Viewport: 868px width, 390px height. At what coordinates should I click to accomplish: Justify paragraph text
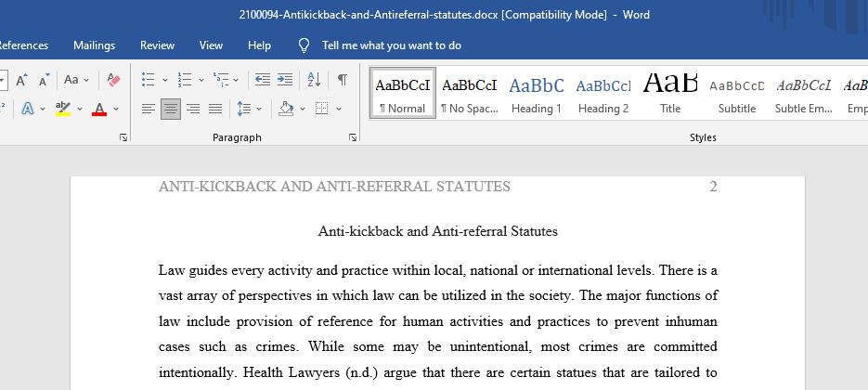tap(215, 109)
